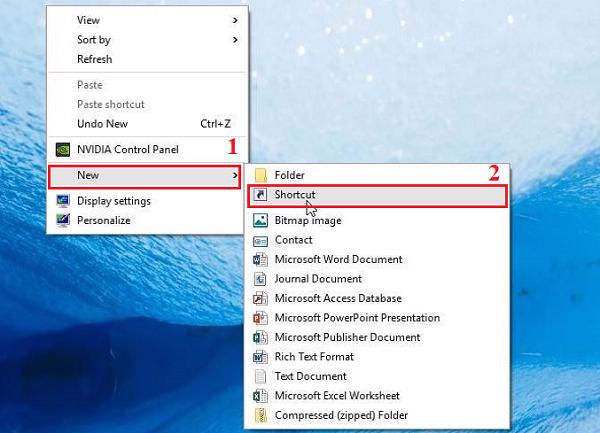Choose Personalize from the context menu
The image size is (600, 433).
147,220
